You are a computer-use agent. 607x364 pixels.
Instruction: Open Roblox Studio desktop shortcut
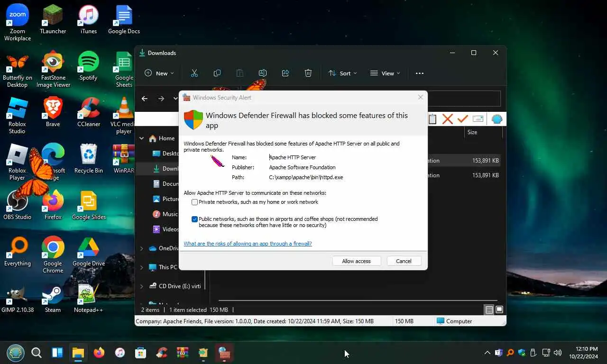click(x=17, y=116)
